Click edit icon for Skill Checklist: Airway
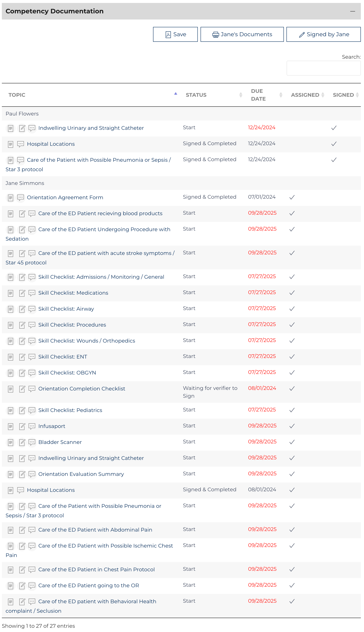The height and width of the screenshot is (632, 364). pos(22,309)
